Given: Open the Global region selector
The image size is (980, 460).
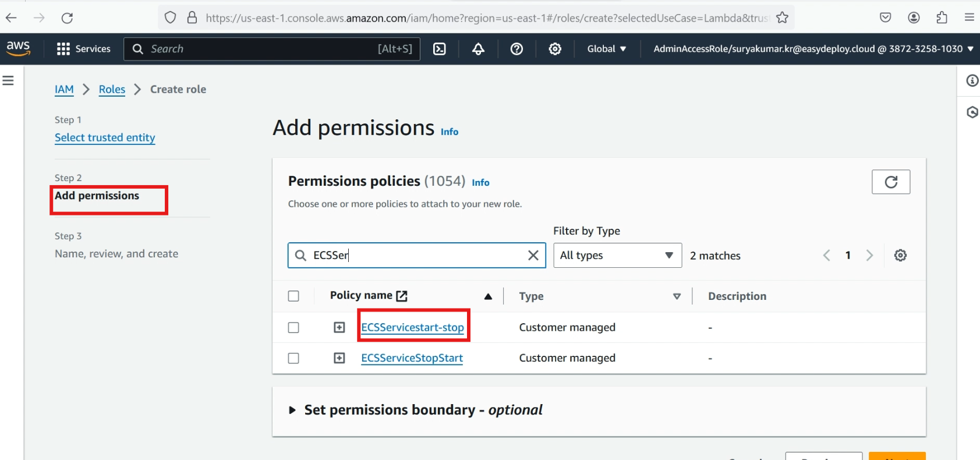Looking at the screenshot, I should [x=606, y=49].
